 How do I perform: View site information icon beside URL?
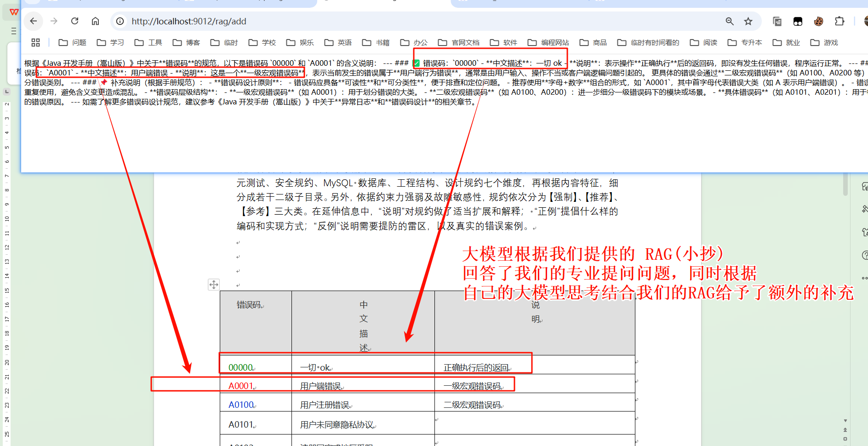[120, 21]
